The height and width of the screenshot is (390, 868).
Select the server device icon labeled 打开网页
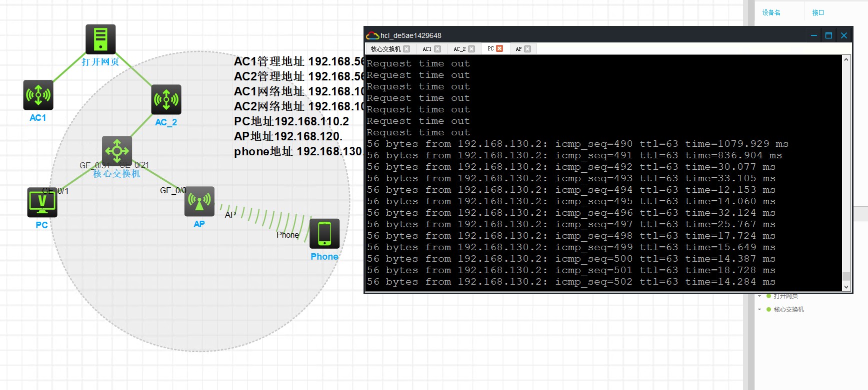(100, 39)
